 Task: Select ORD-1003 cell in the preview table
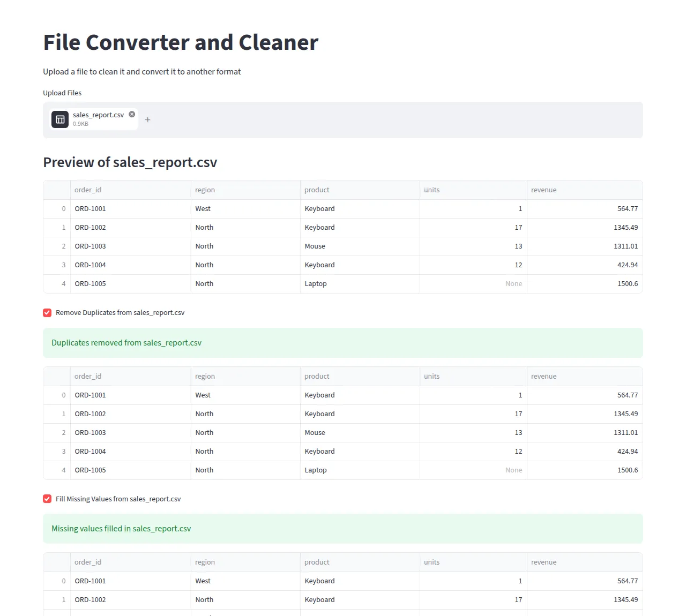tap(130, 246)
